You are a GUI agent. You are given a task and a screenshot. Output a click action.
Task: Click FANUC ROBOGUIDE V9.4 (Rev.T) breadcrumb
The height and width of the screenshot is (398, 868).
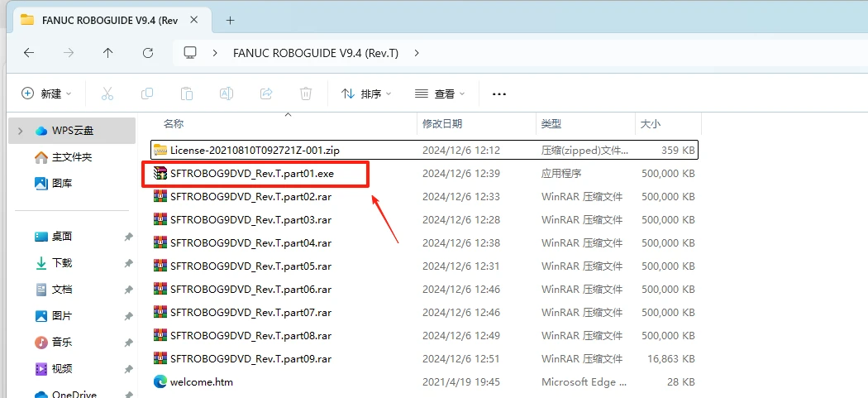[x=316, y=53]
